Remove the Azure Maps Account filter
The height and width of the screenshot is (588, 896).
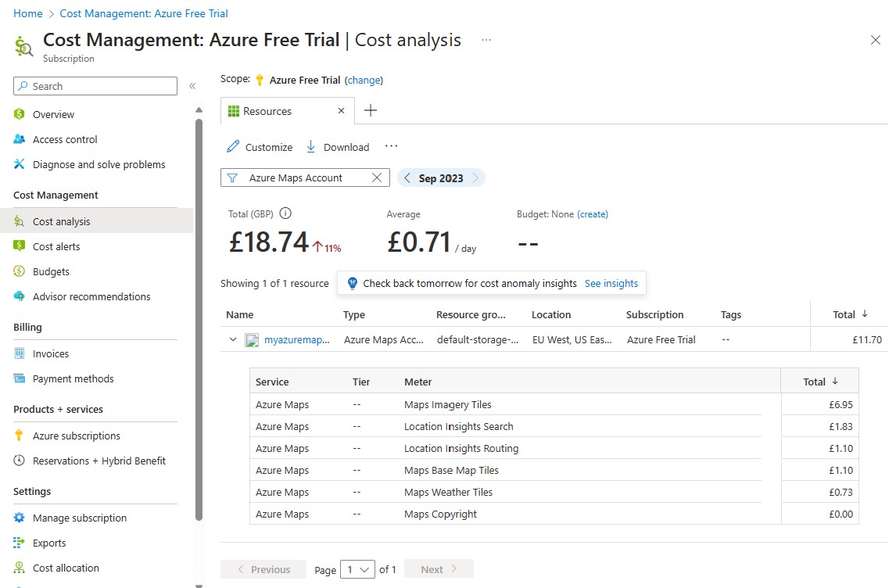click(377, 178)
